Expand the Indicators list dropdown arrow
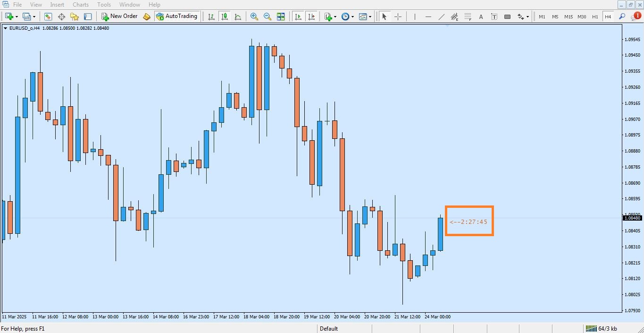Screen dimensions: 644x333 335,17
